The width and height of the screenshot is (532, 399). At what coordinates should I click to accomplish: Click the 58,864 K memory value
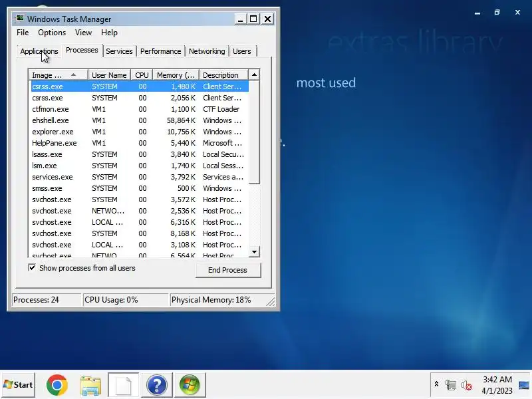tap(181, 120)
